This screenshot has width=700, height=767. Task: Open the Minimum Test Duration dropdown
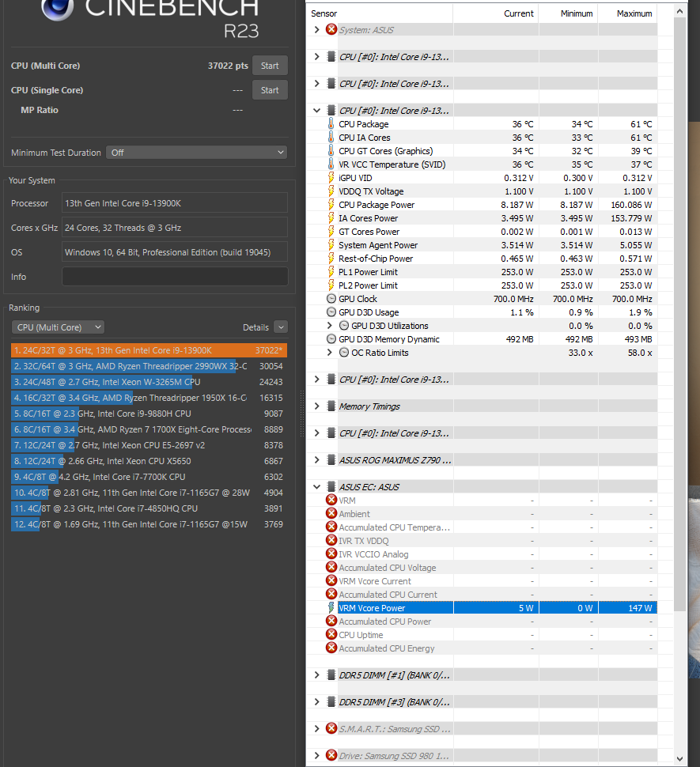click(x=197, y=153)
